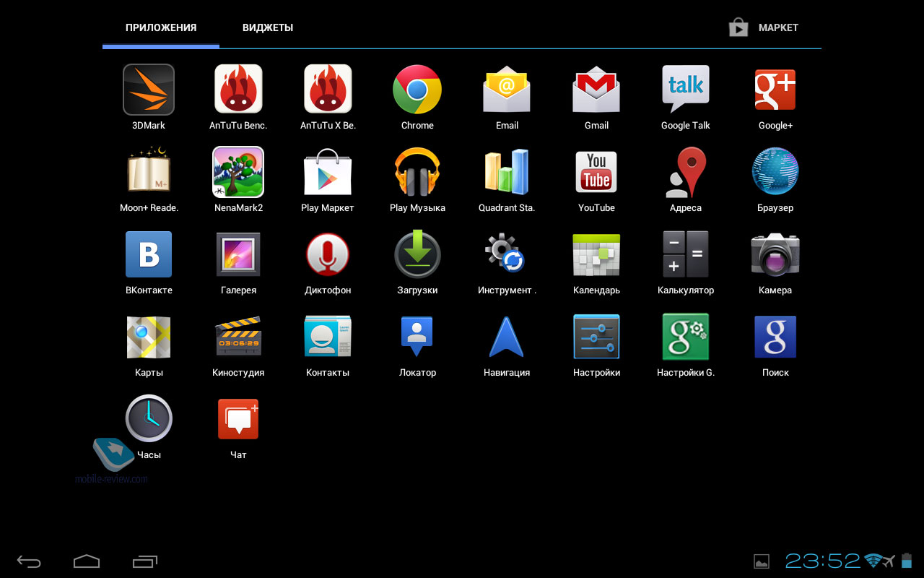Open the ВКонтакте app

tap(149, 254)
